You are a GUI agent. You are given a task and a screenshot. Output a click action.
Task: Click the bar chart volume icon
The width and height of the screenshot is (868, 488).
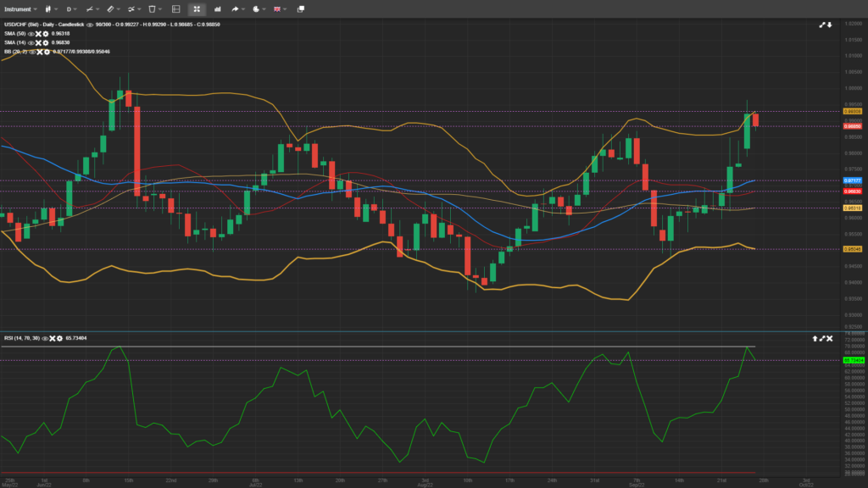point(219,8)
